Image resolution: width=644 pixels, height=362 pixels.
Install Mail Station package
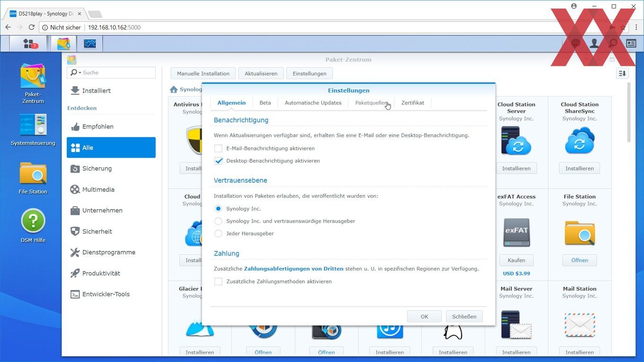point(579,352)
